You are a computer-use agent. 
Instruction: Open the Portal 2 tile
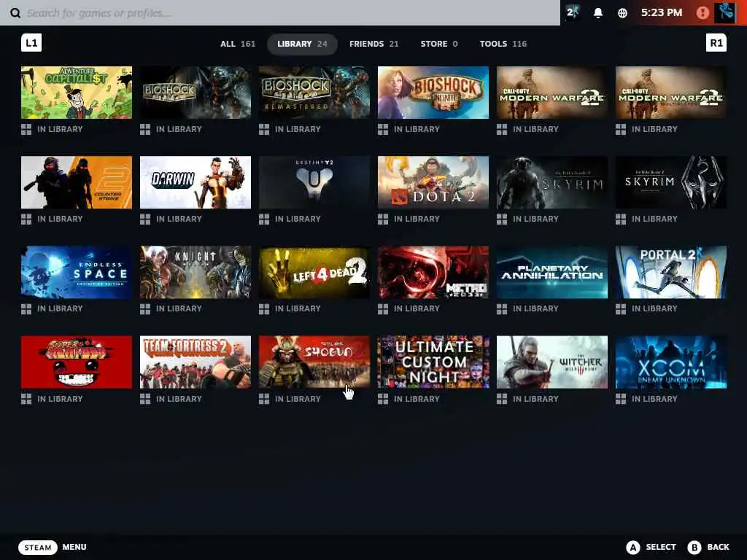coord(671,272)
